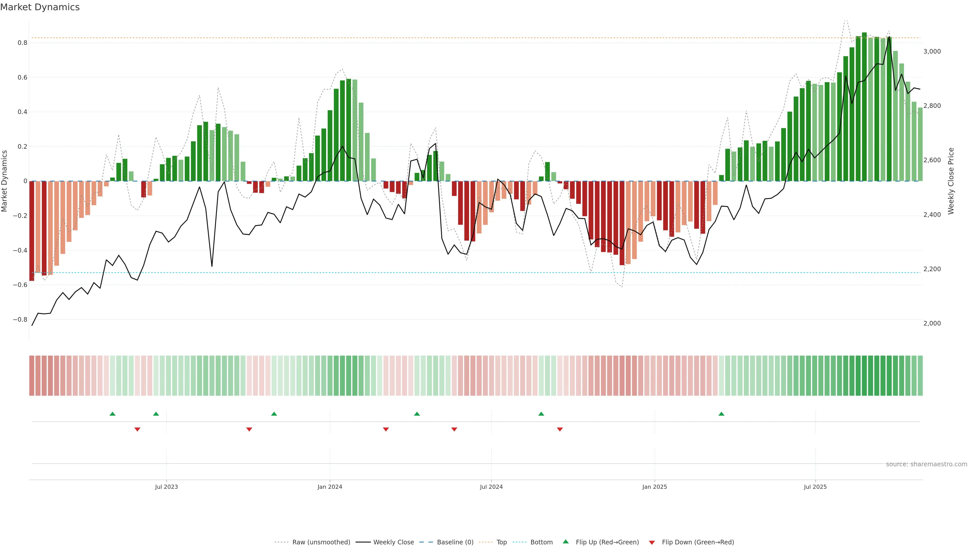This screenshot has height=551, width=980.
Task: Click the Market Dynamics chart title
Action: click(40, 7)
